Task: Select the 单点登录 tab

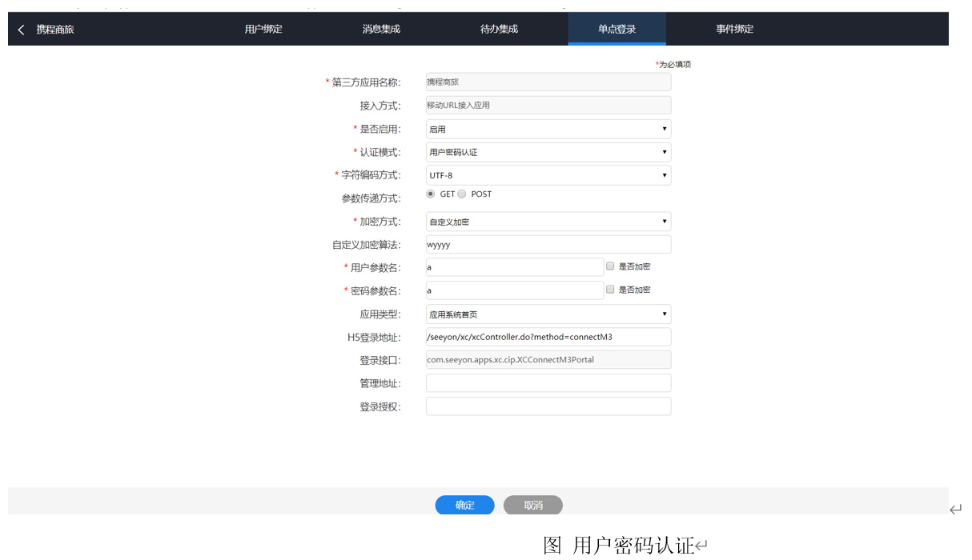Action: click(617, 30)
